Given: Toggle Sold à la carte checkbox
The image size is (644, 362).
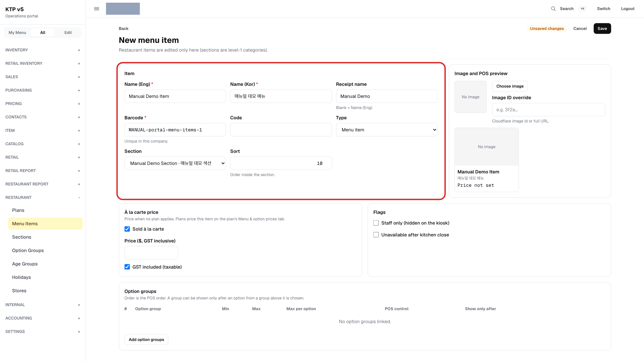Looking at the screenshot, I should 127,229.
